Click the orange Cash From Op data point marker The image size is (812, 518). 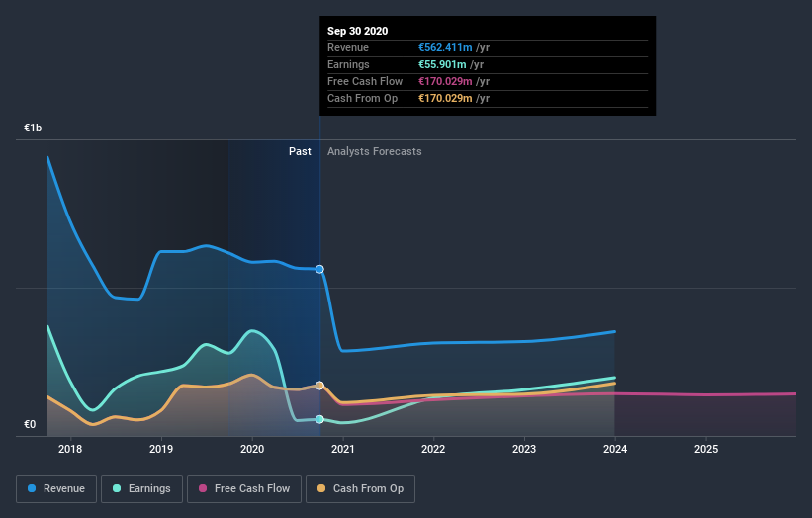coord(319,386)
